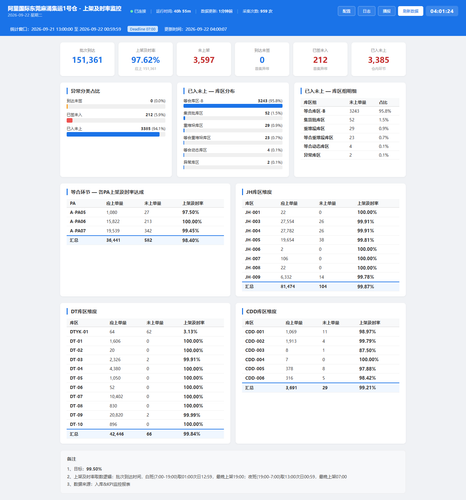The width and height of the screenshot is (466, 500).
Task: Click the 99.79% rate in the COD-002 row
Action: [367, 341]
